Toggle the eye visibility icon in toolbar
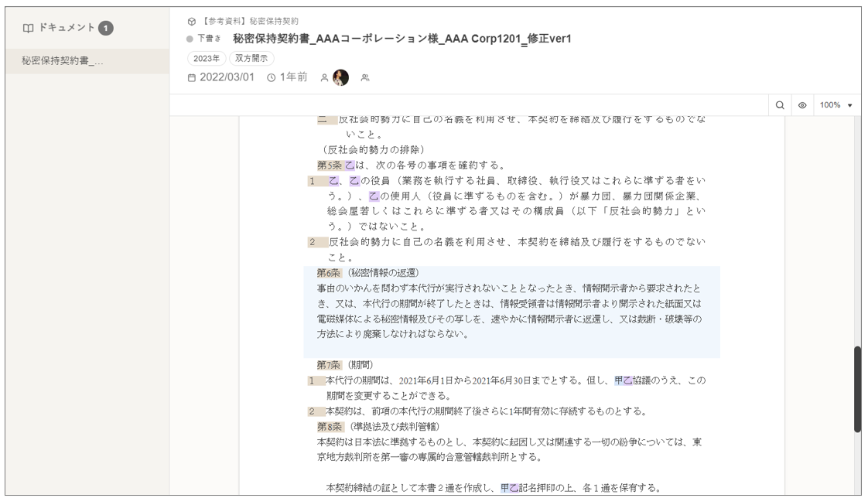 coord(802,105)
